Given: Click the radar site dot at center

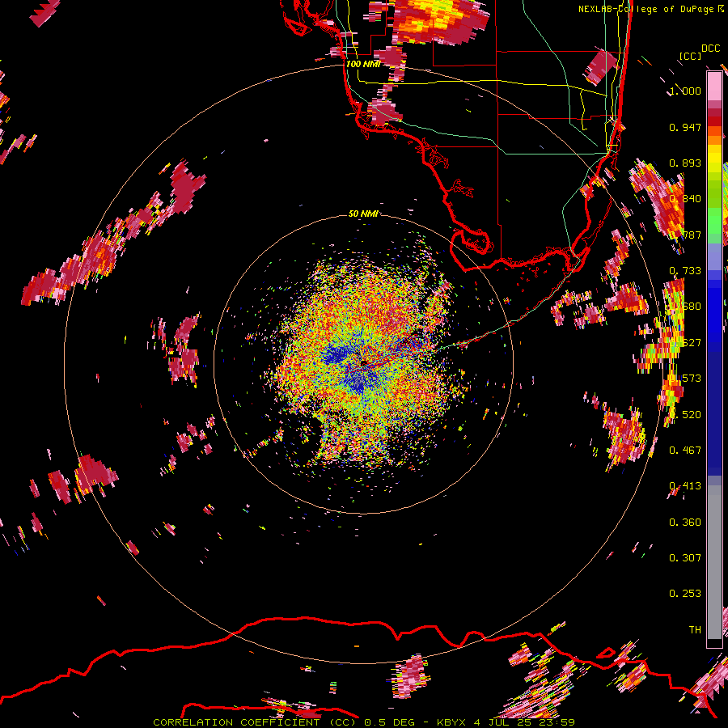Looking at the screenshot, I should (364, 363).
